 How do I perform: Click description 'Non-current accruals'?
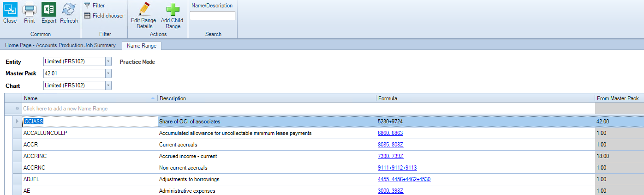(183, 168)
